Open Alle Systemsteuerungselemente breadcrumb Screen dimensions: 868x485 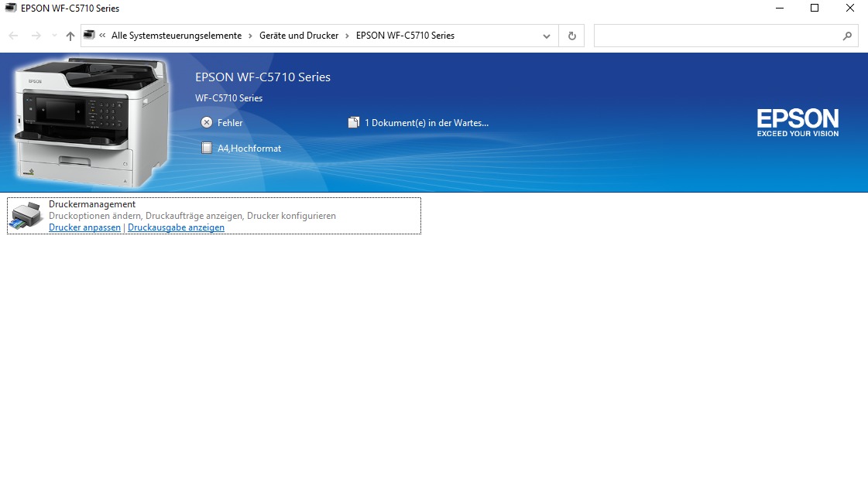pyautogui.click(x=177, y=36)
